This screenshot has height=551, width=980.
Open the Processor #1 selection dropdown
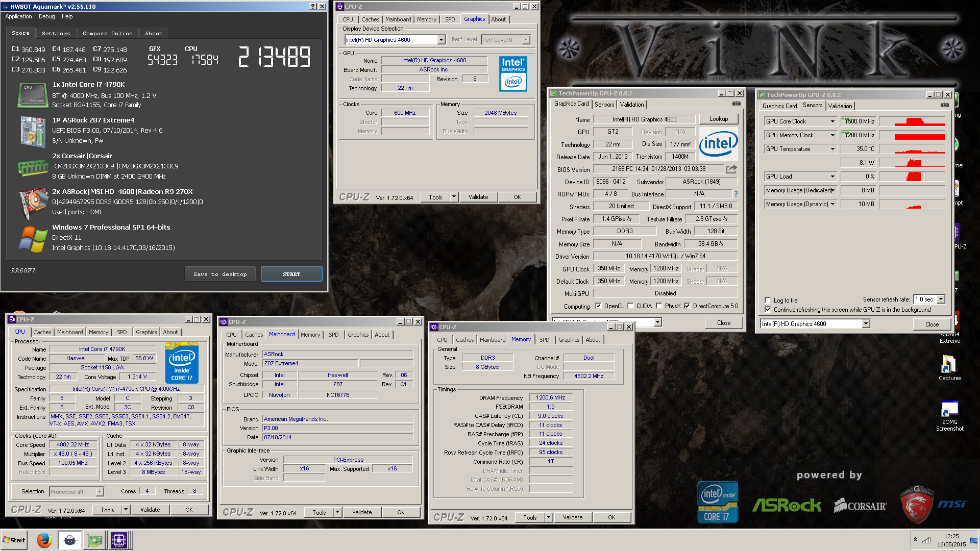pyautogui.click(x=100, y=492)
